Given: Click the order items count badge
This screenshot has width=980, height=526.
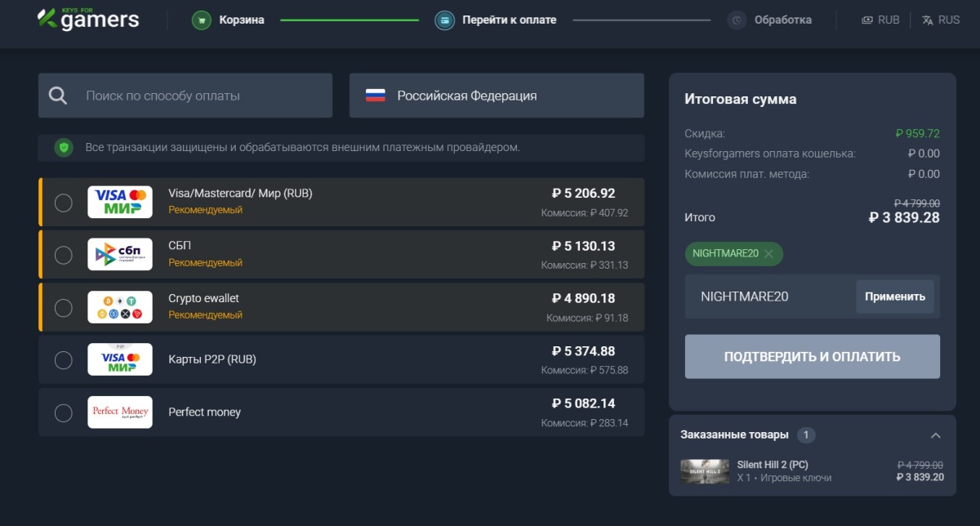Looking at the screenshot, I should 805,435.
